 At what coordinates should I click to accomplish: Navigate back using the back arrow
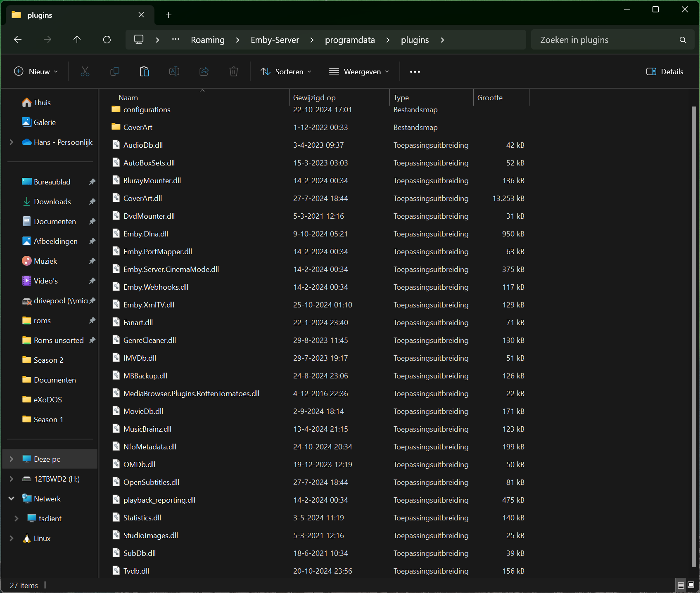point(18,40)
